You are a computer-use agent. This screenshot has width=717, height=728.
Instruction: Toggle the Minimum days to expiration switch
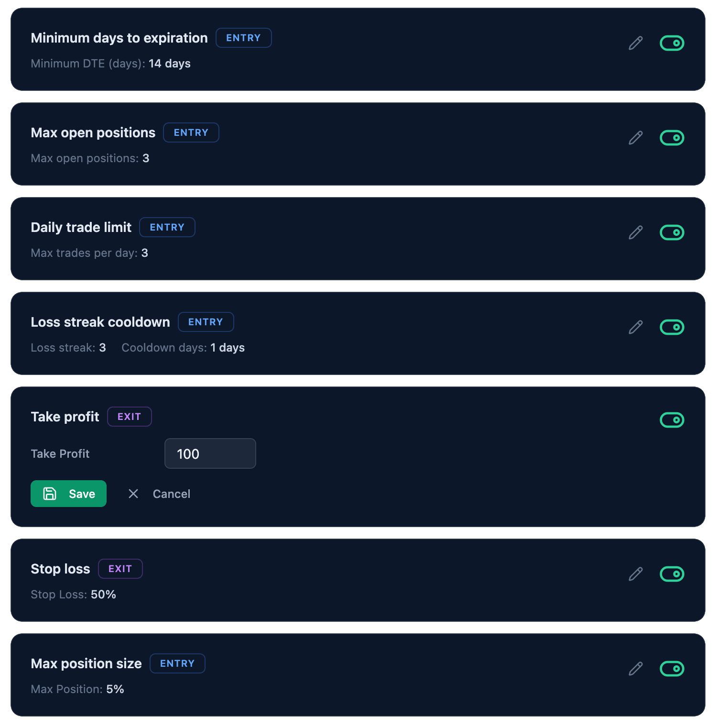[x=672, y=43]
